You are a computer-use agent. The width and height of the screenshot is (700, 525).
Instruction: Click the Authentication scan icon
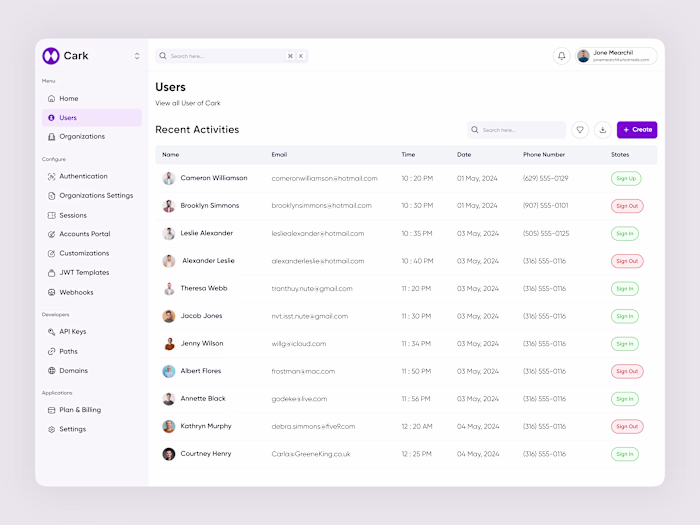coord(51,176)
